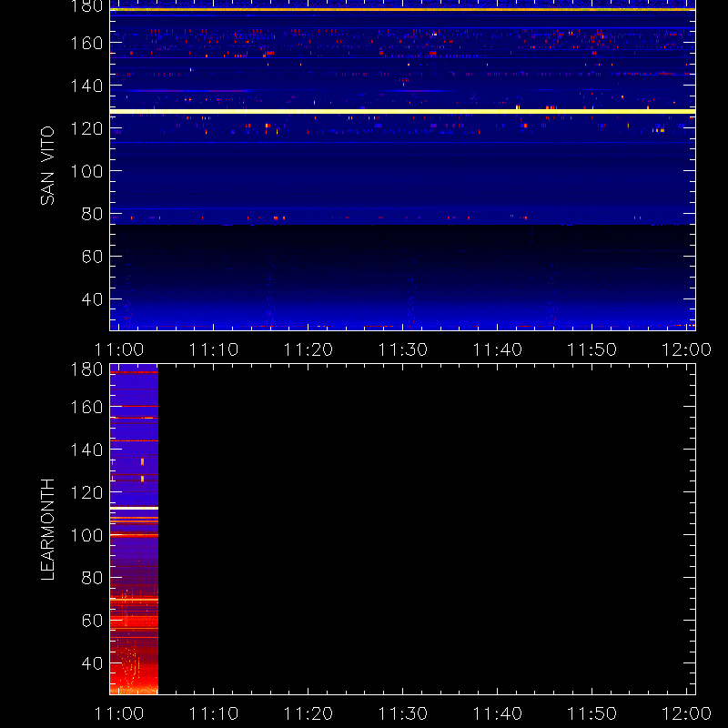Click 11:40 time label under LEARMONTH plot
The width and height of the screenshot is (728, 728).
tap(497, 713)
